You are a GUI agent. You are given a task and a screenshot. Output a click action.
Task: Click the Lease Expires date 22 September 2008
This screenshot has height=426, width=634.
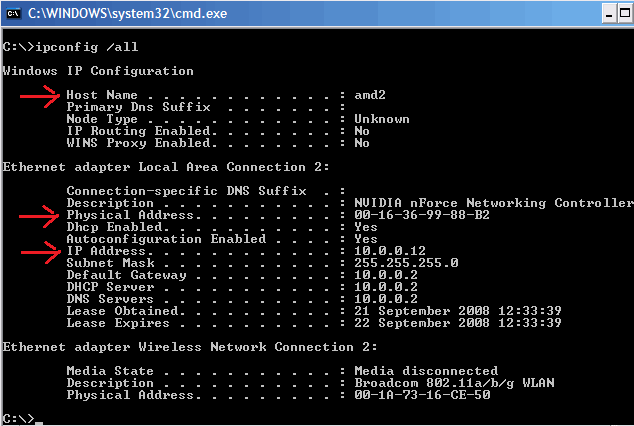click(x=422, y=323)
